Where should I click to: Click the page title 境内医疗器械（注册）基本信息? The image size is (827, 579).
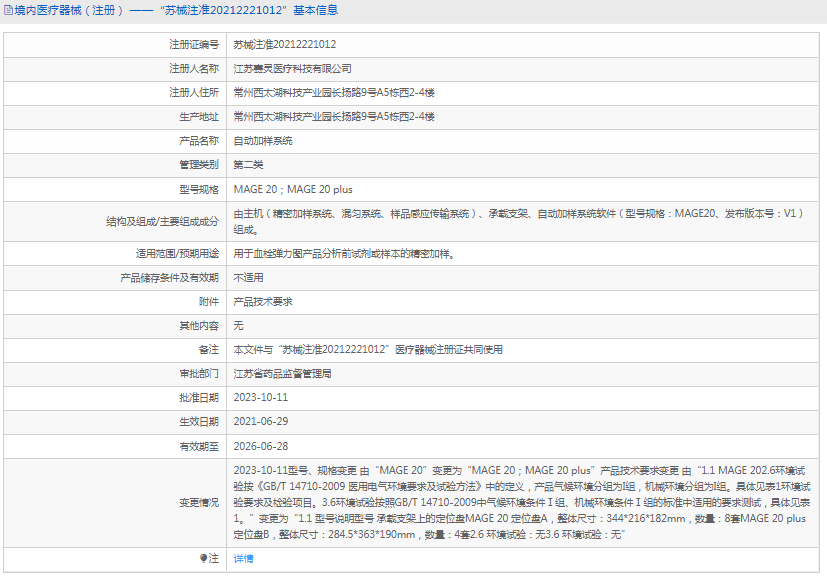pos(176,11)
